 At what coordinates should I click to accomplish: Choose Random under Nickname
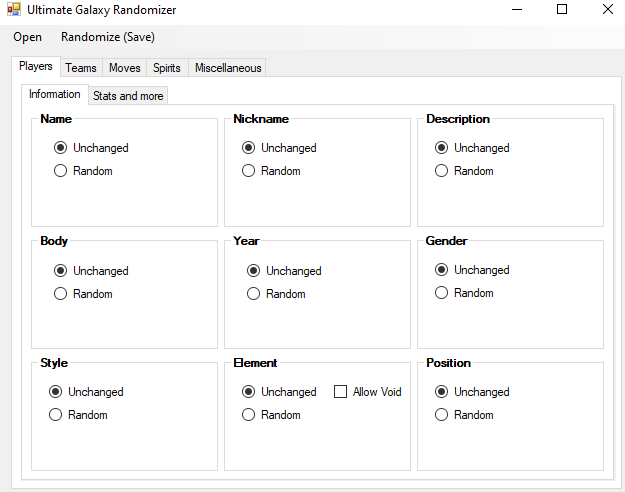[x=249, y=171]
